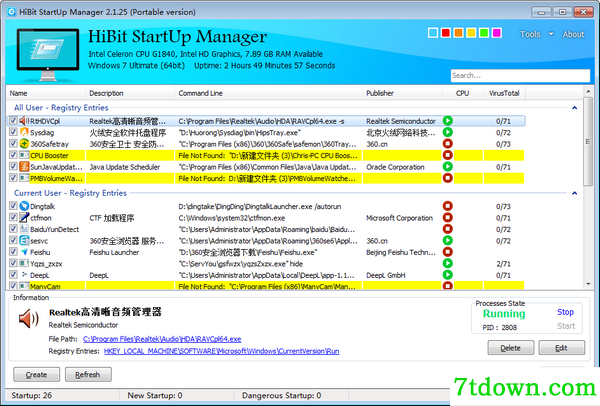Uncheck the RtHDVCpl startup entry
This screenshot has height=406, width=600.
pos(13,121)
